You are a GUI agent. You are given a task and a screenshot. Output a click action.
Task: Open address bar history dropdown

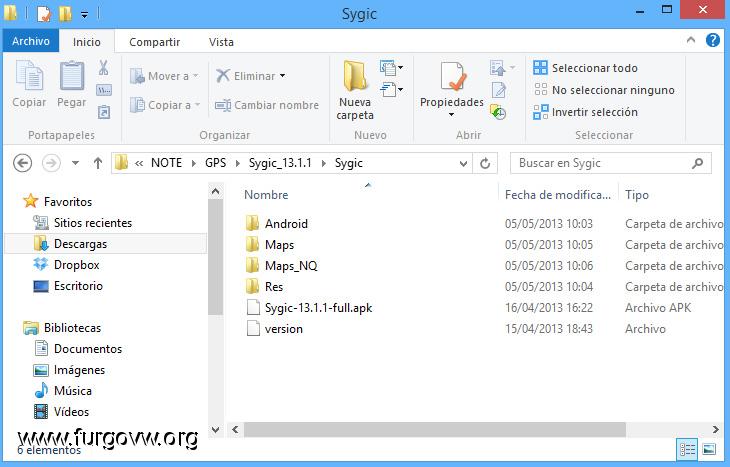click(463, 163)
